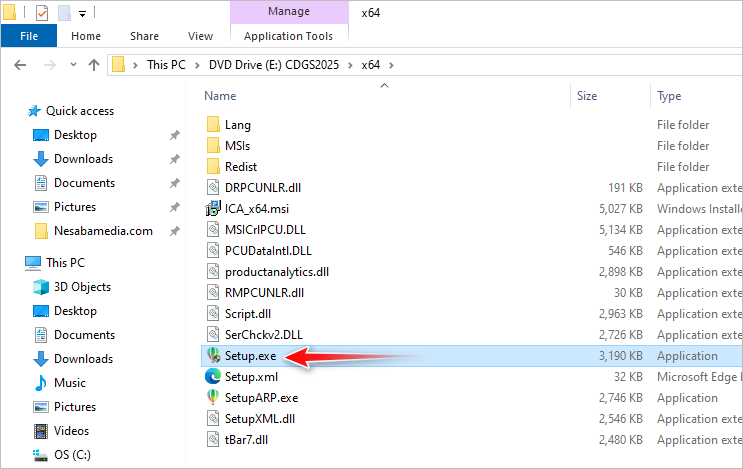Screen dimensions: 743x469
Task: Sort files by Name column header
Action: [220, 96]
